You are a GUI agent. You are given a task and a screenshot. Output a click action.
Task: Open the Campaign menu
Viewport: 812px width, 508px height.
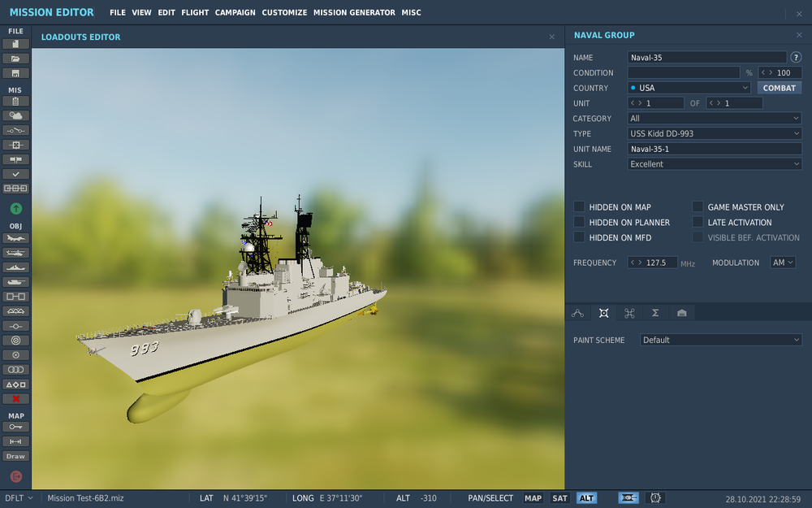point(235,13)
